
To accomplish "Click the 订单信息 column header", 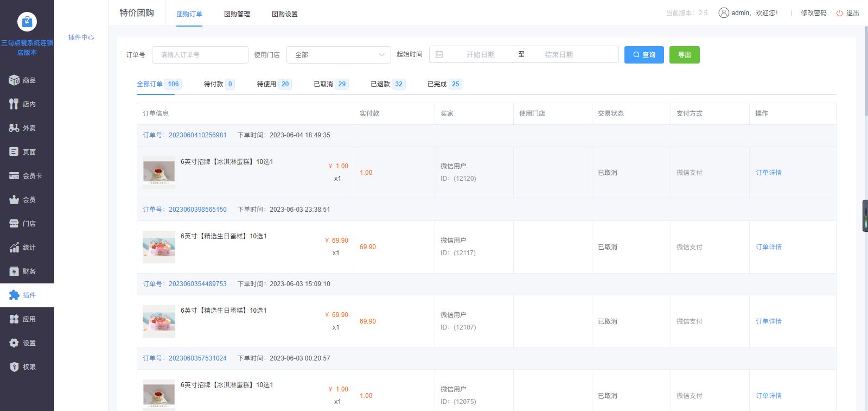I will click(156, 113).
